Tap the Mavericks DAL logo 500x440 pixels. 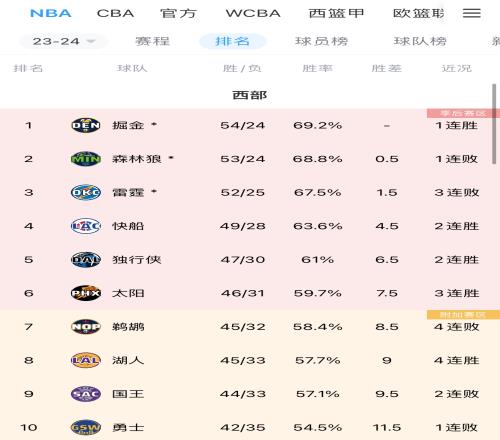pos(86,260)
